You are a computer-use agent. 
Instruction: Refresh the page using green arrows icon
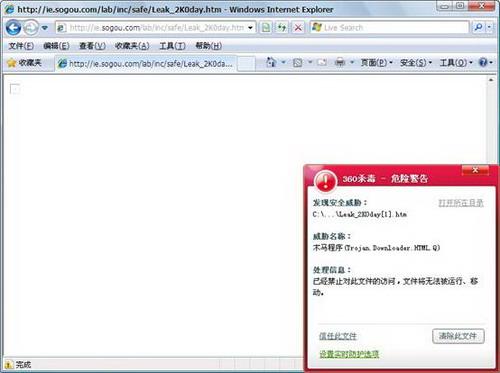coord(282,28)
